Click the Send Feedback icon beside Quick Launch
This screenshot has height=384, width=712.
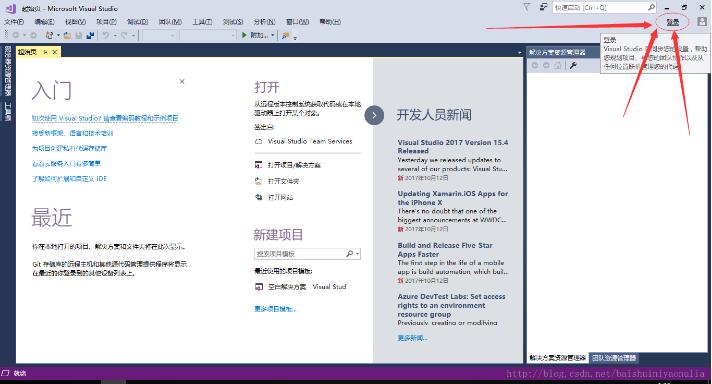click(x=543, y=7)
